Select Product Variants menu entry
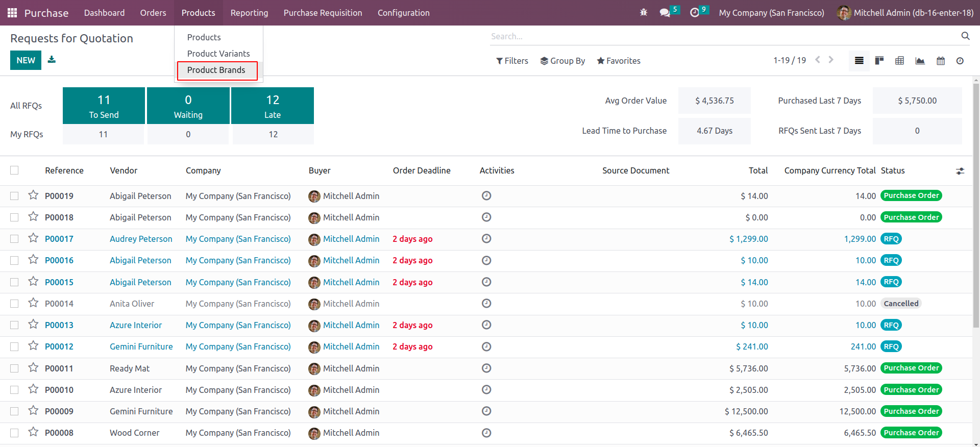The height and width of the screenshot is (447, 980). coord(218,54)
